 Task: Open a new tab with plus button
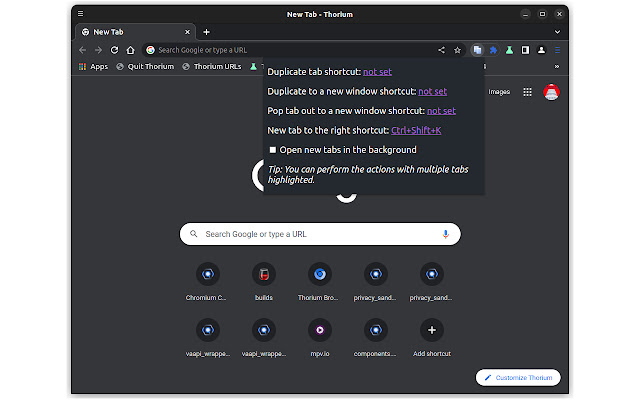pyautogui.click(x=207, y=32)
